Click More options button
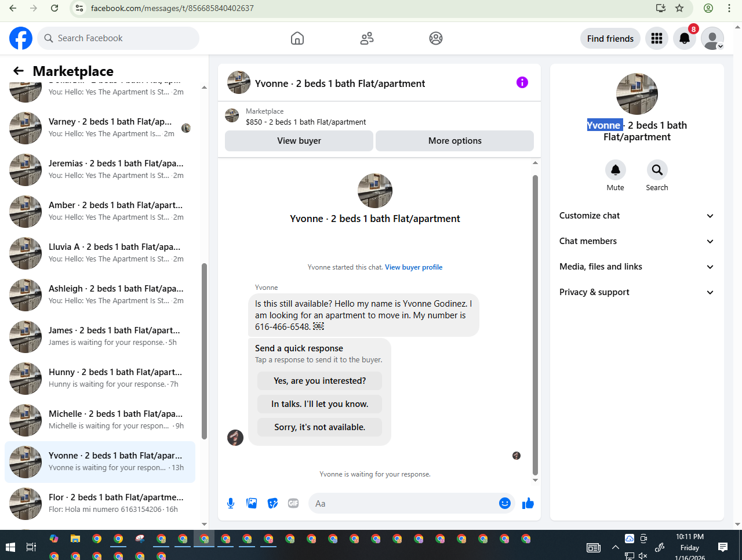Screen dimensions: 742x560 tap(455, 141)
